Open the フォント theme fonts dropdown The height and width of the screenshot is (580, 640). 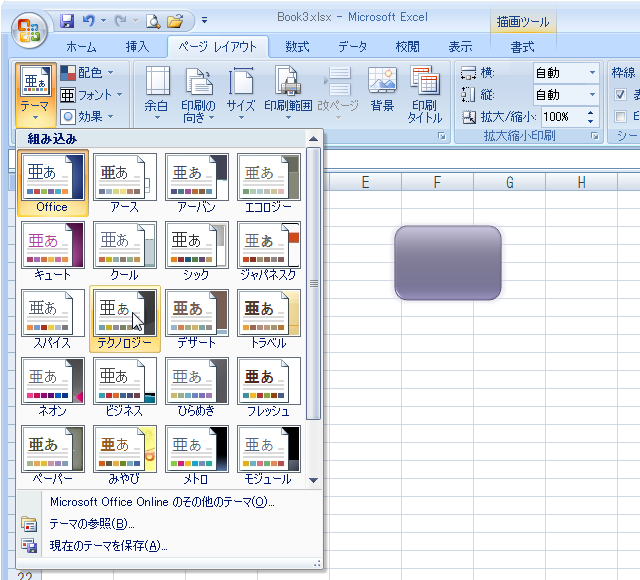(x=91, y=95)
